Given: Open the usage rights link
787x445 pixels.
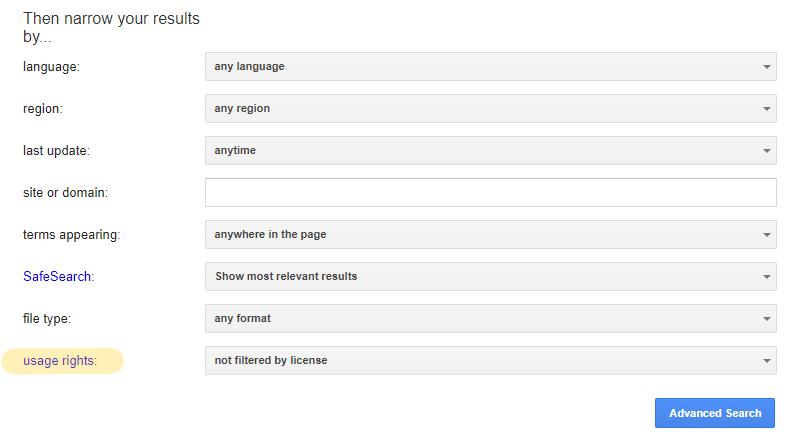Looking at the screenshot, I should (60, 361).
